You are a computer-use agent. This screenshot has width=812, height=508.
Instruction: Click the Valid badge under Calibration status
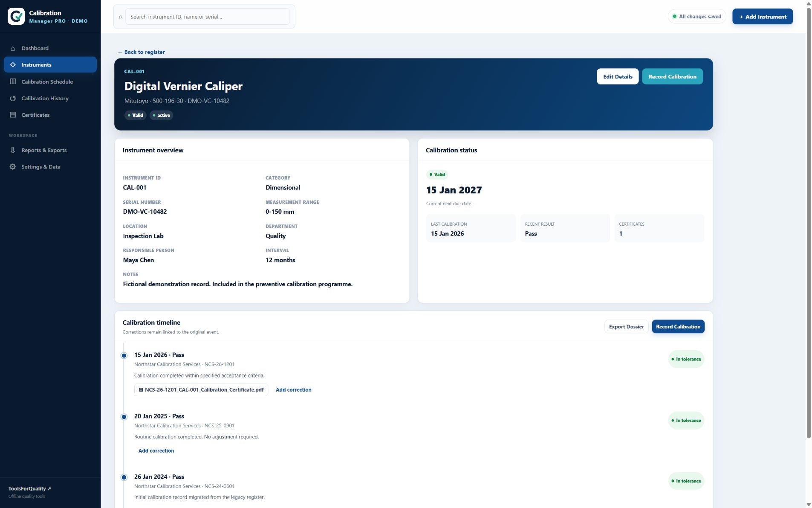437,174
